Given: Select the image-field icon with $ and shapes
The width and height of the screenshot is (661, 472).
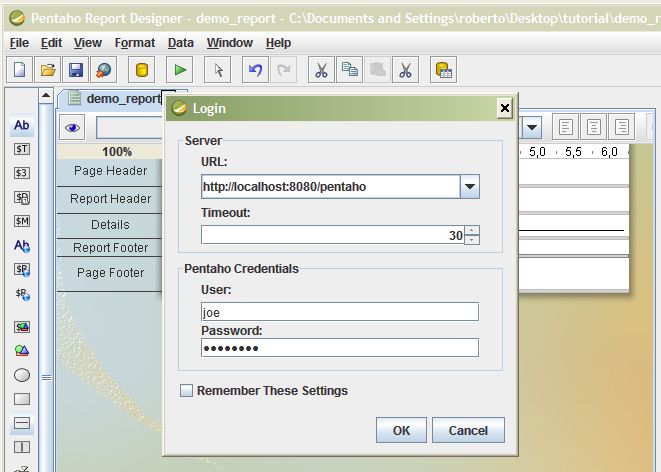Looking at the screenshot, I should pyautogui.click(x=21, y=327).
